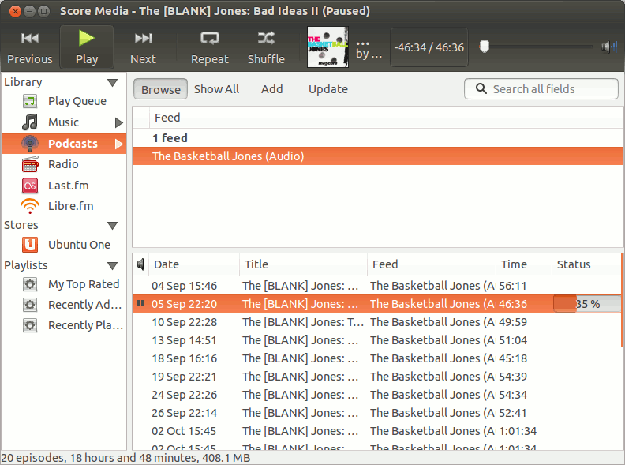Click the Show All button

216,89
